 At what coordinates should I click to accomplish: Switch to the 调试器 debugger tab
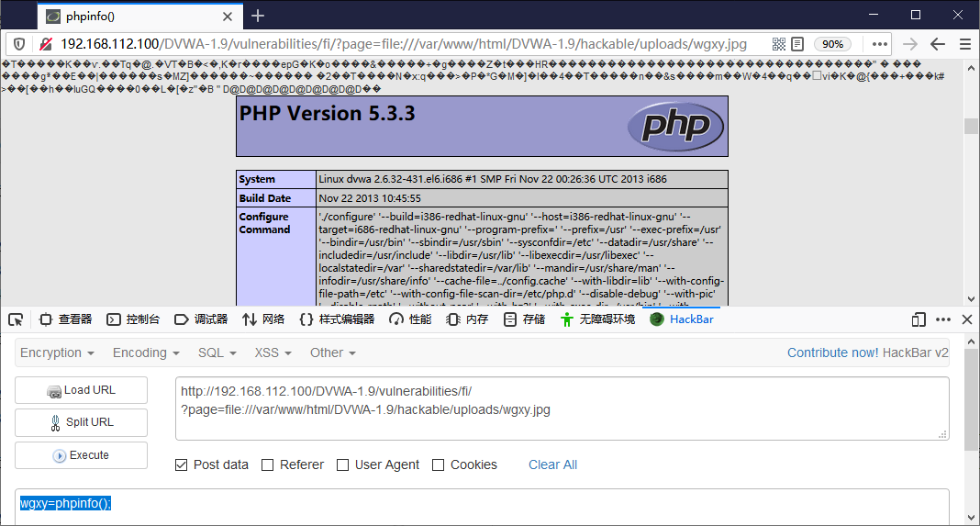coord(201,319)
